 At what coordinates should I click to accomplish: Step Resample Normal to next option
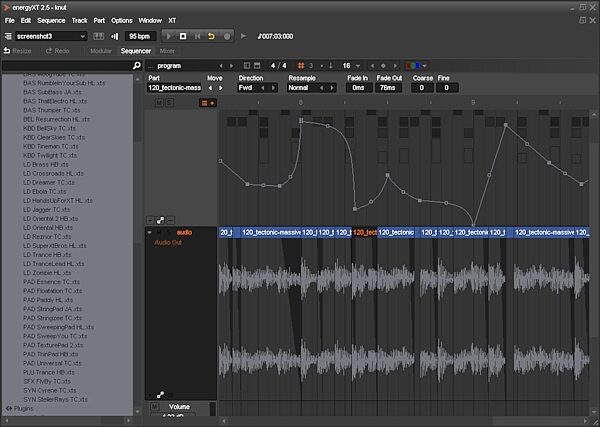tap(332, 88)
